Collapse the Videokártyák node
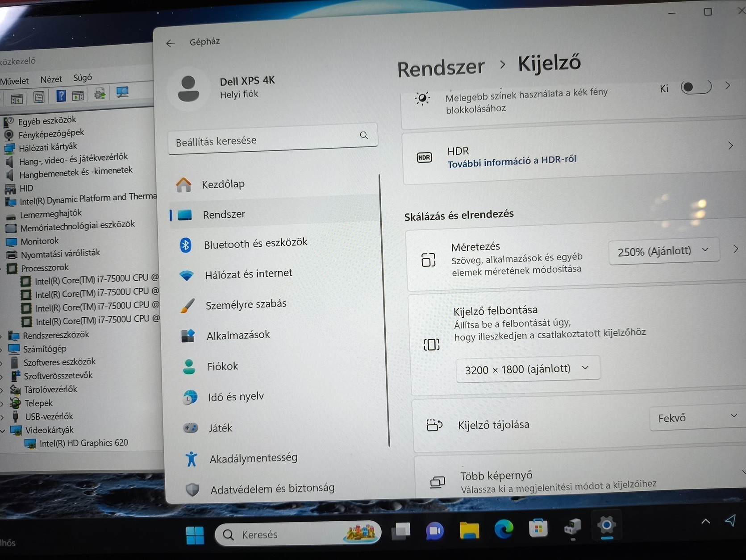This screenshot has width=746, height=560. pyautogui.click(x=2, y=431)
